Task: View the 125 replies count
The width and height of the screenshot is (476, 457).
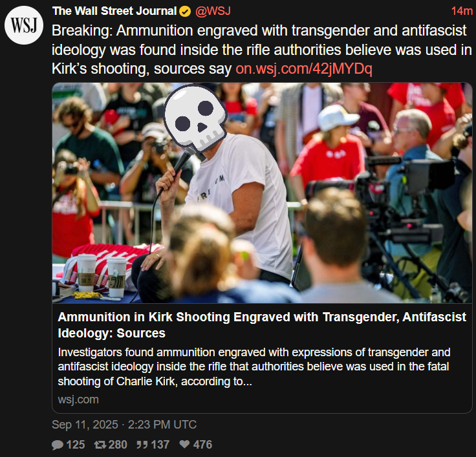Action: [x=76, y=445]
